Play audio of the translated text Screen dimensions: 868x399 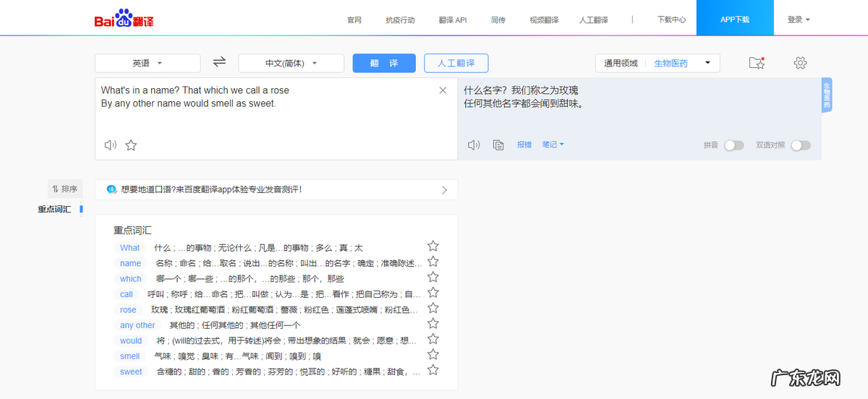coord(474,145)
